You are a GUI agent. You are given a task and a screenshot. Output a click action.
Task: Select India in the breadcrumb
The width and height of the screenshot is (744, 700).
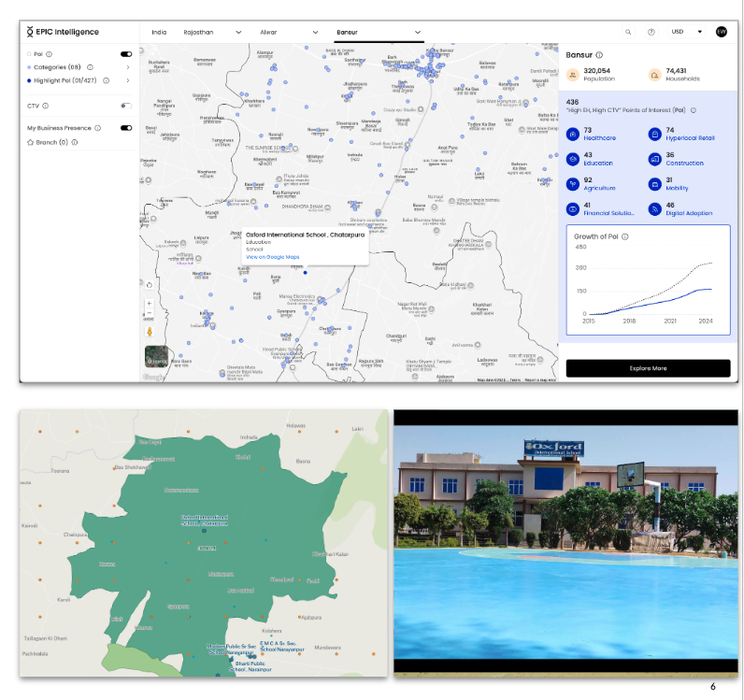(x=159, y=33)
